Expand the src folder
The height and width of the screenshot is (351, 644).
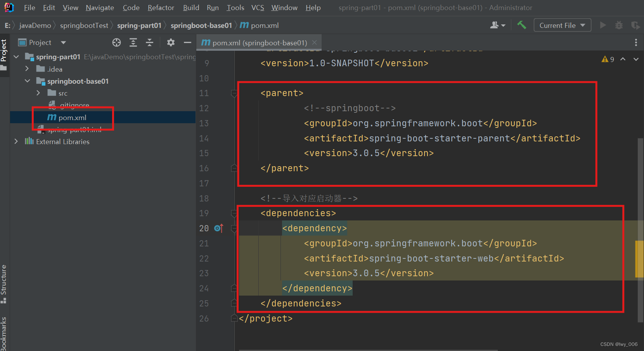[38, 93]
